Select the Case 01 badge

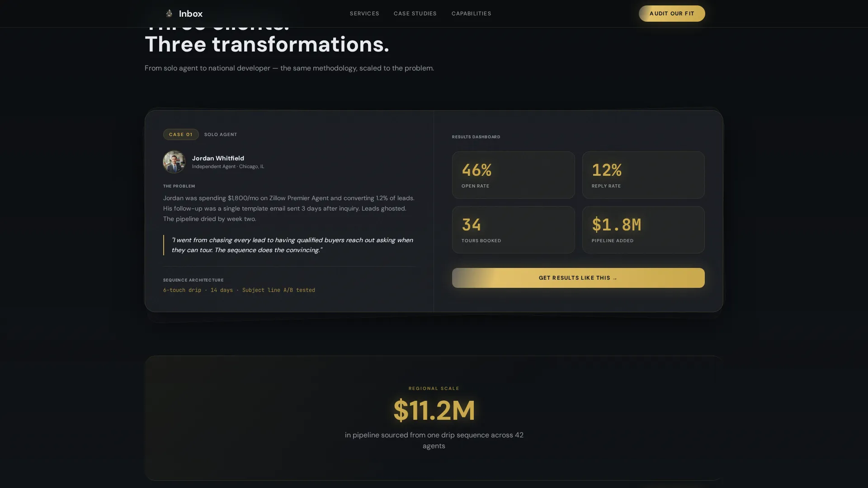coord(181,134)
